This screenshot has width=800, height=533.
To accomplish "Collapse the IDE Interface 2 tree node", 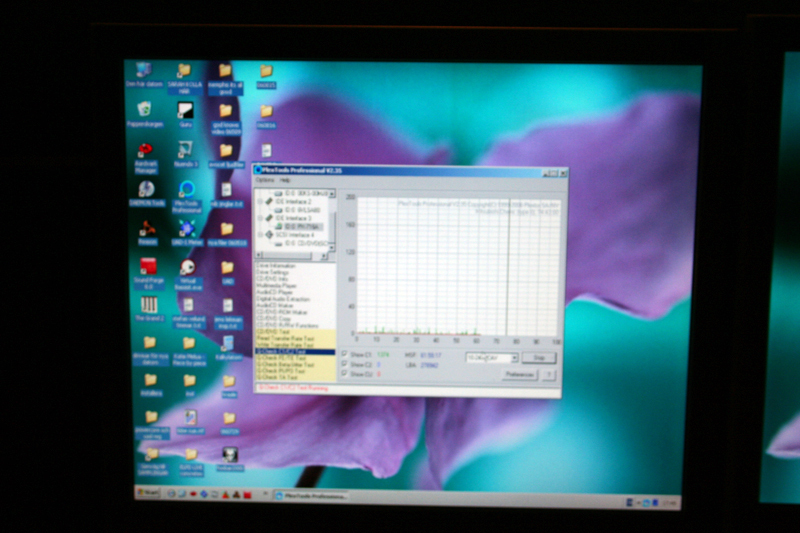I will (x=260, y=202).
